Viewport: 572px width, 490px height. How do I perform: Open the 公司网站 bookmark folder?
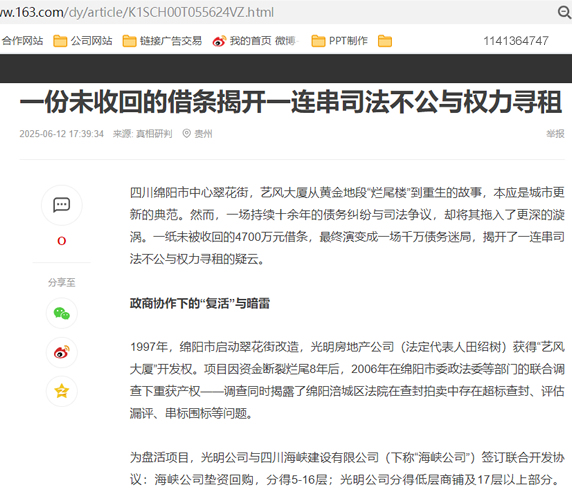pyautogui.click(x=83, y=41)
